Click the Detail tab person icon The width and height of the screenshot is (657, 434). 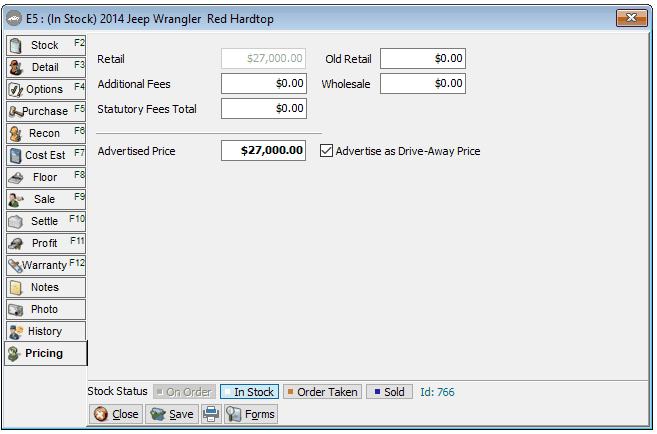point(16,67)
